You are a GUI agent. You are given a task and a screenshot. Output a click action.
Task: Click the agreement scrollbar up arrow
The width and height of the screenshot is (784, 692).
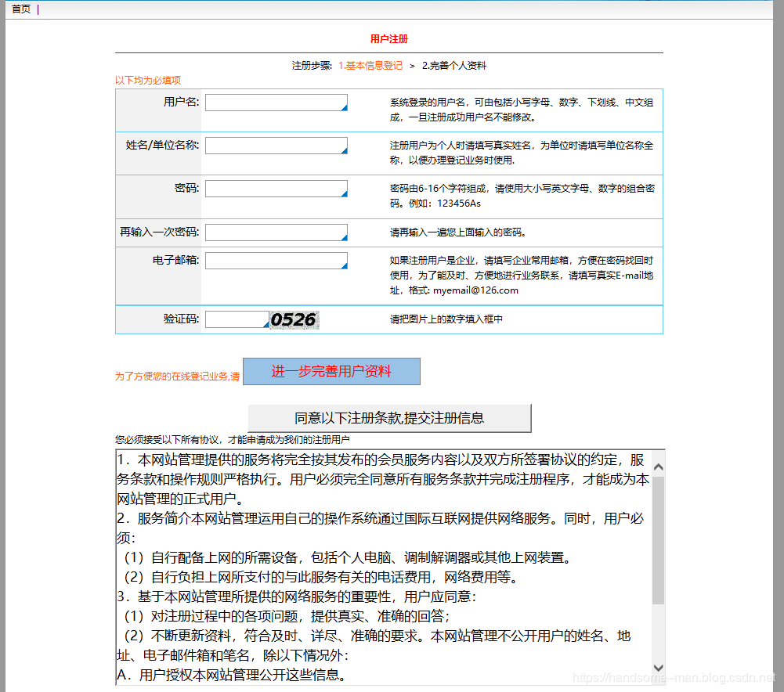[659, 467]
